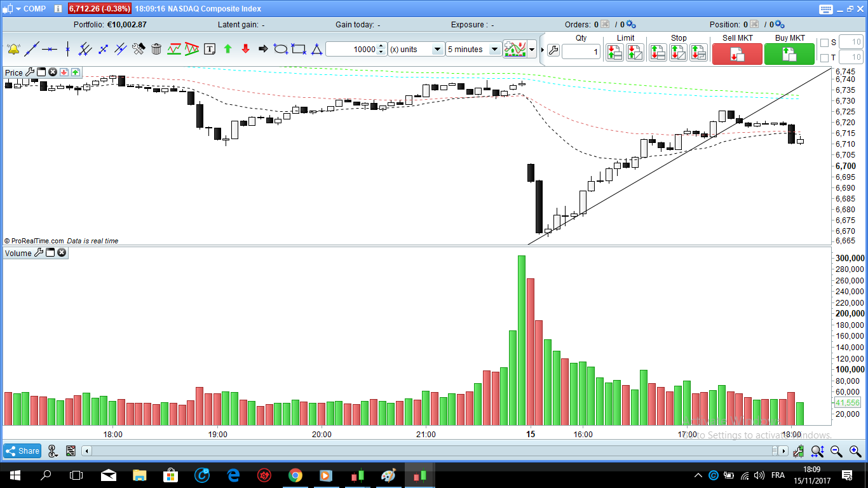Open Google Chrome from the taskbar
This screenshot has height=488, width=868.
click(295, 475)
